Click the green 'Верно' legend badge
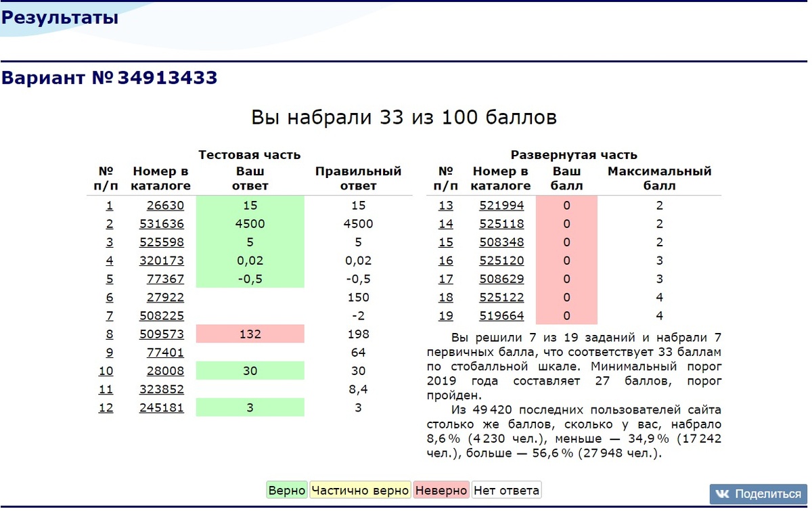This screenshot has height=511, width=812. coord(286,489)
